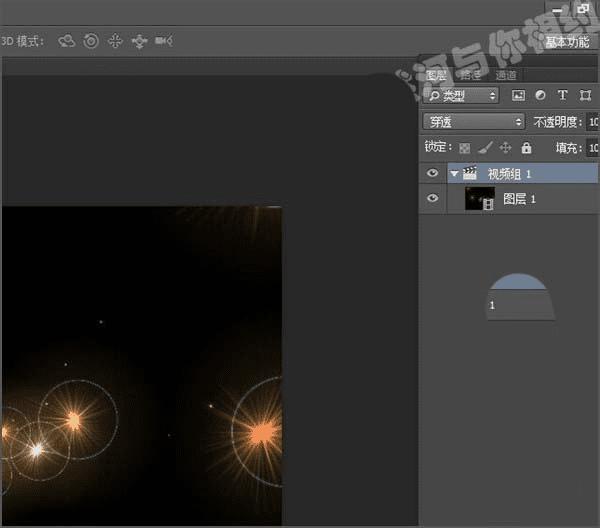Filter layers by shape layer icon

point(583,96)
